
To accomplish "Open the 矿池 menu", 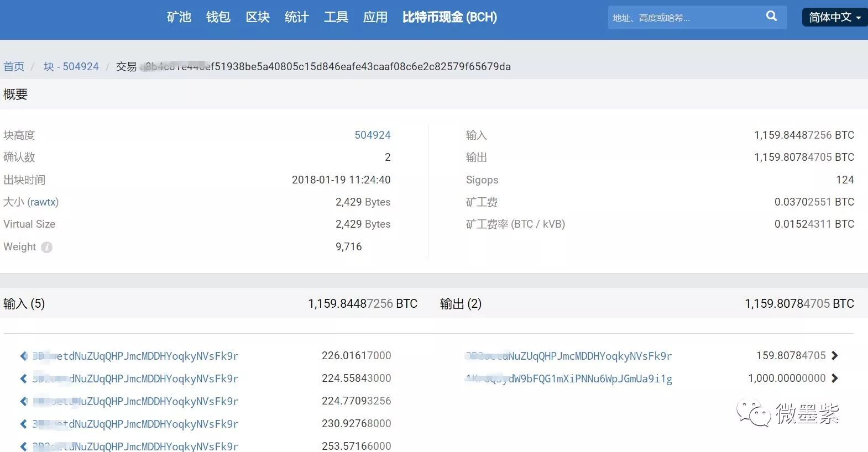I will pyautogui.click(x=179, y=17).
